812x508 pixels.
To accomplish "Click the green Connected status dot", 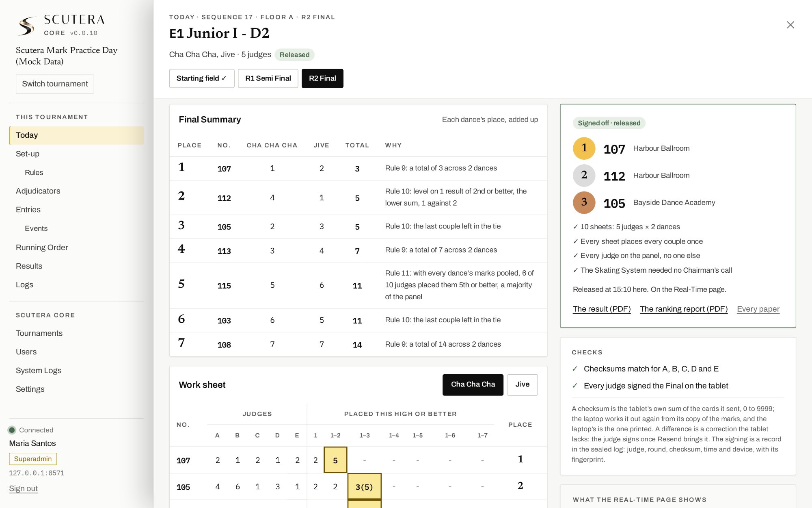I will click(x=12, y=430).
